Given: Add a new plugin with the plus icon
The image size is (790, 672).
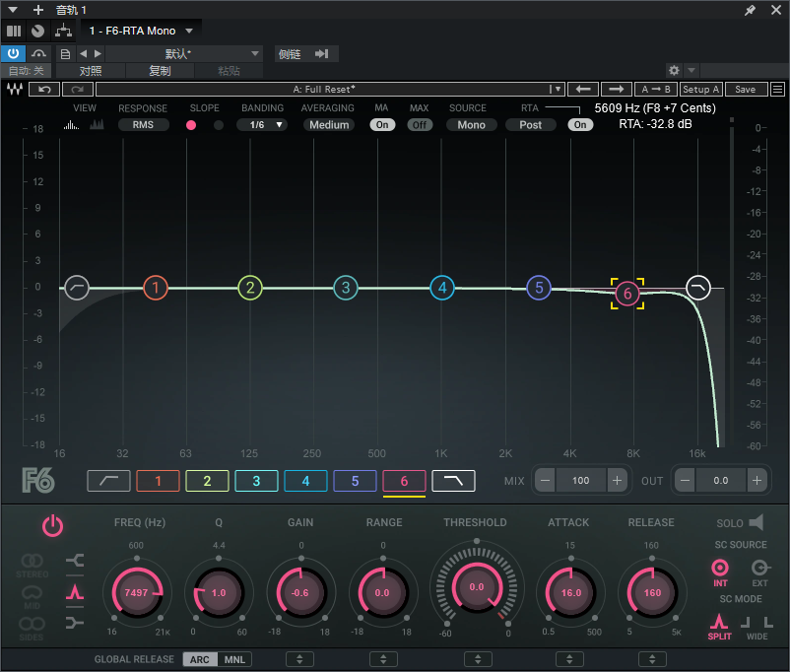Looking at the screenshot, I should 38,10.
